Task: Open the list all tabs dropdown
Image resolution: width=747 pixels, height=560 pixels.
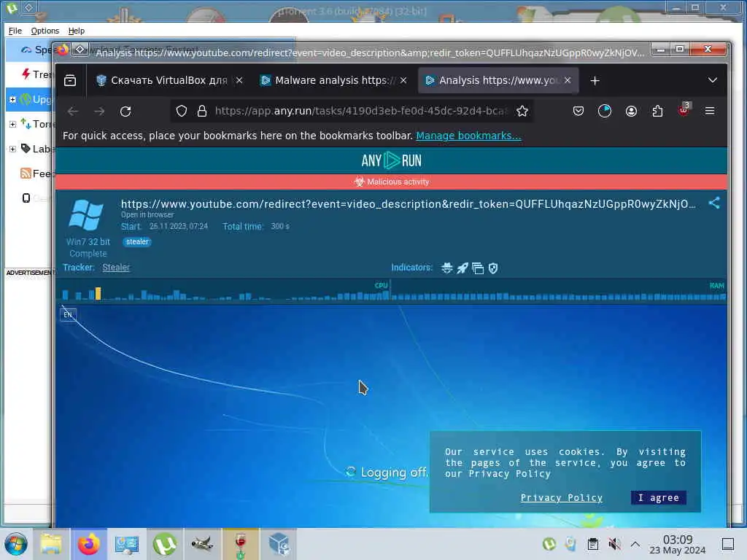Action: 712,80
